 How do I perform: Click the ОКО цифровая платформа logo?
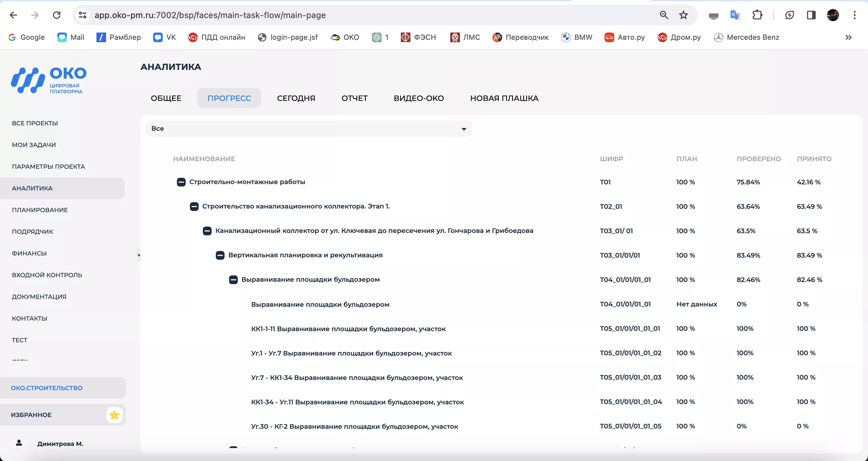pyautogui.click(x=48, y=80)
